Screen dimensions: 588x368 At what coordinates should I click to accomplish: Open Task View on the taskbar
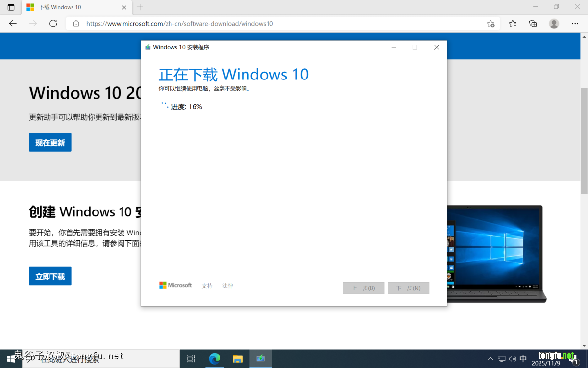tap(191, 359)
